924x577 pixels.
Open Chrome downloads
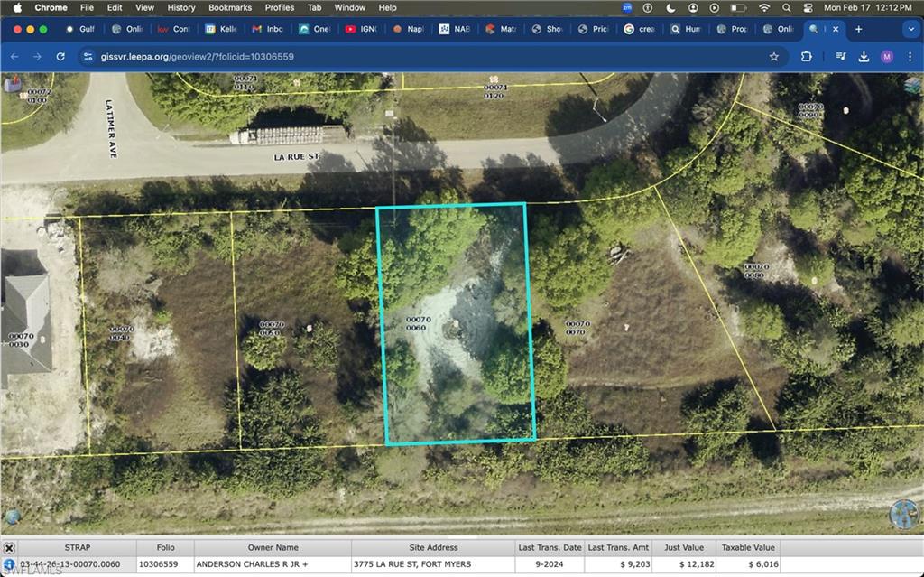(x=864, y=56)
